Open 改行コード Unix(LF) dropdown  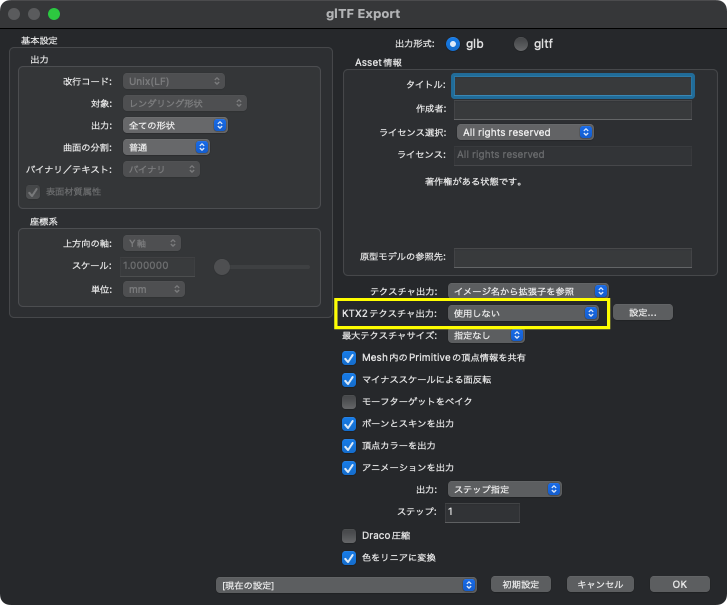click(174, 81)
